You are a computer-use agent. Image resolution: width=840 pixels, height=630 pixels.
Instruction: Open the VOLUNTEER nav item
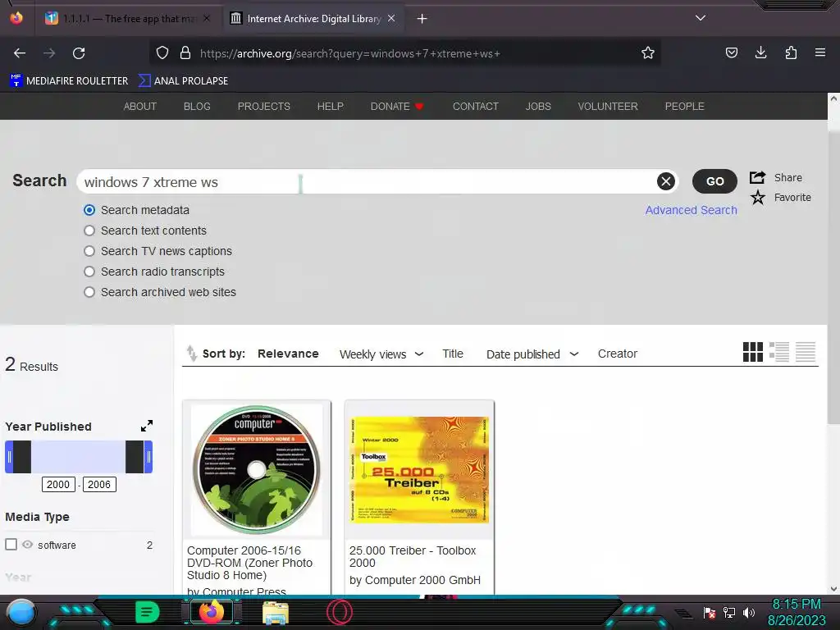pyautogui.click(x=608, y=106)
